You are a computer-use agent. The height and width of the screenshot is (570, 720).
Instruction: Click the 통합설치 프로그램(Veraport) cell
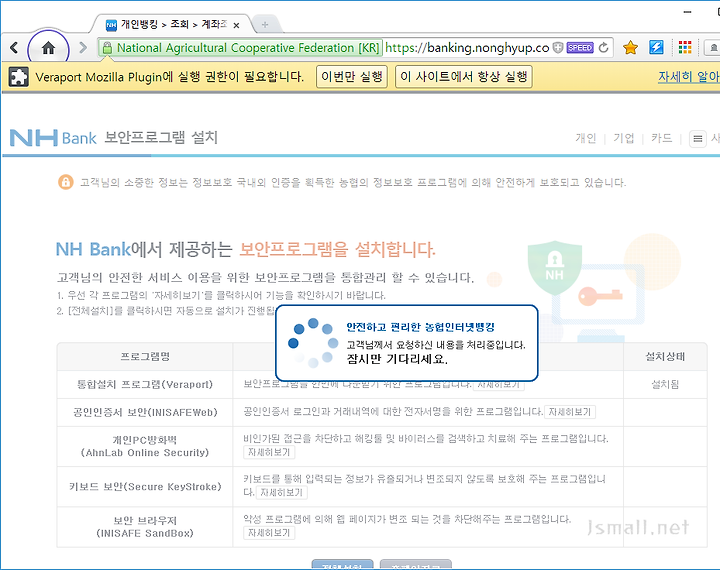click(145, 384)
